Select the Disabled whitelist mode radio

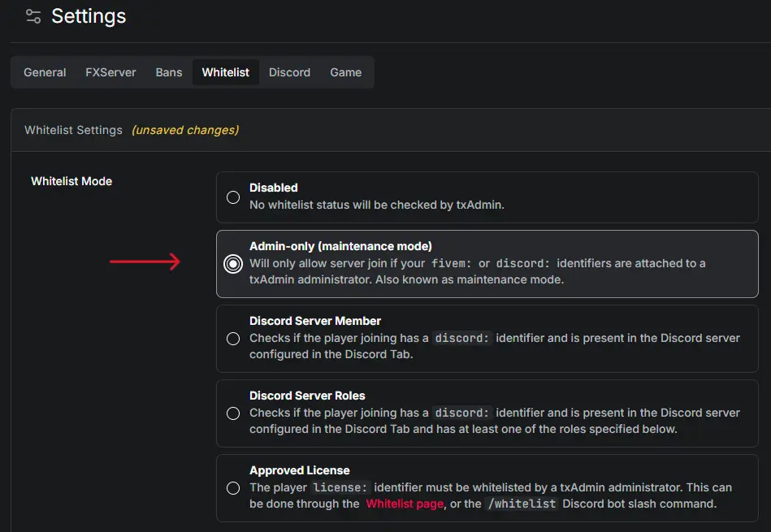(233, 197)
